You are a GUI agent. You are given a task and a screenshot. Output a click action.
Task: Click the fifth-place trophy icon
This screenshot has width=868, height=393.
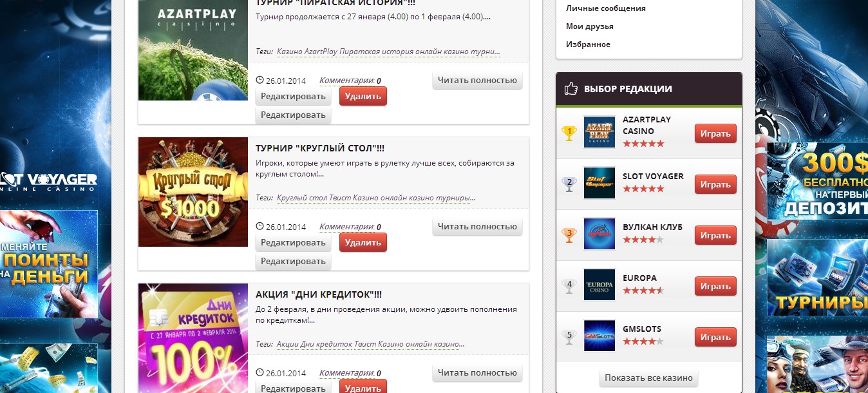pos(569,337)
